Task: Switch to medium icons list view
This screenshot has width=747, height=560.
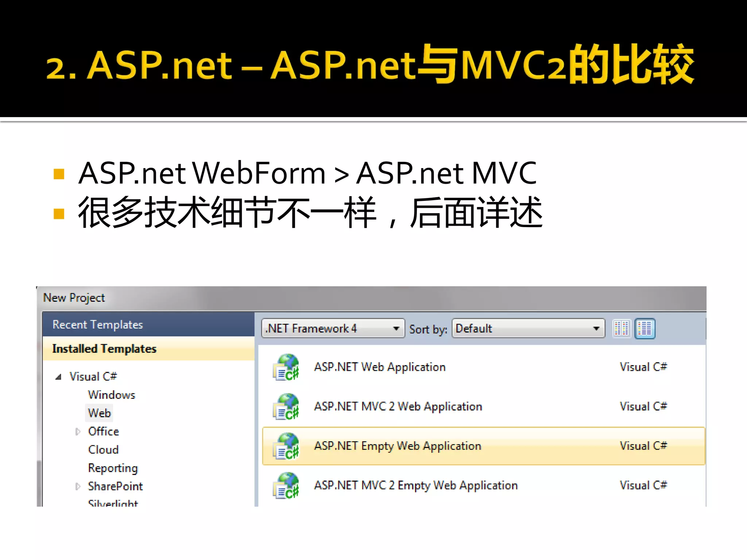Action: pos(645,328)
